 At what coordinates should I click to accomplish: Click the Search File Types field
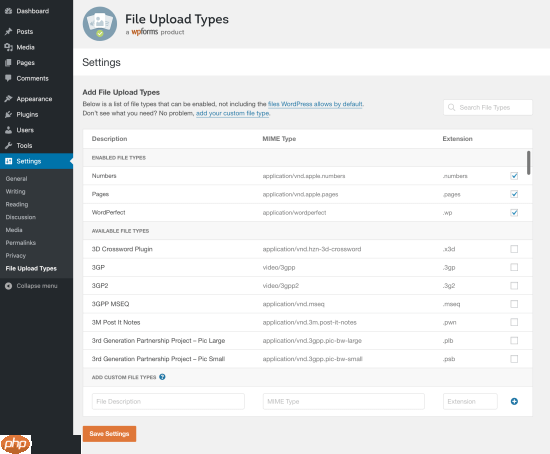point(488,107)
